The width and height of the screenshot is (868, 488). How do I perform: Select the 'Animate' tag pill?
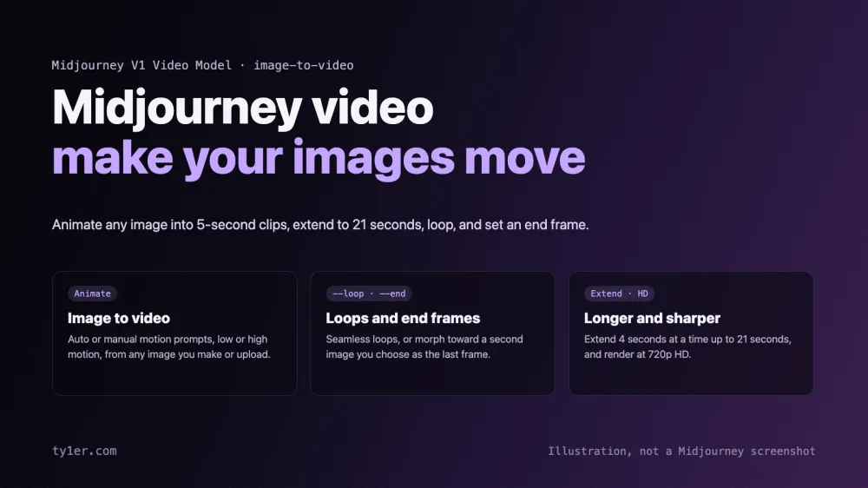(93, 293)
